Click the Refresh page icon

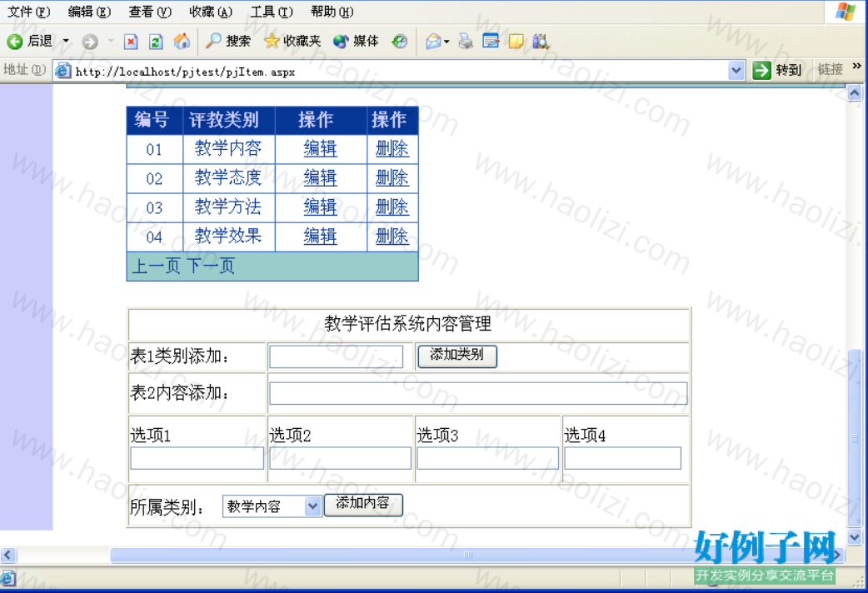point(156,42)
